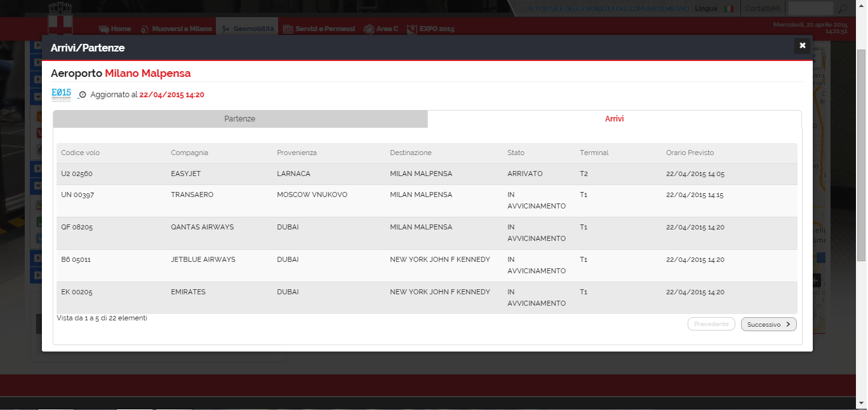Image resolution: width=868 pixels, height=410 pixels.
Task: Click the top-right search input field
Action: (x=810, y=9)
